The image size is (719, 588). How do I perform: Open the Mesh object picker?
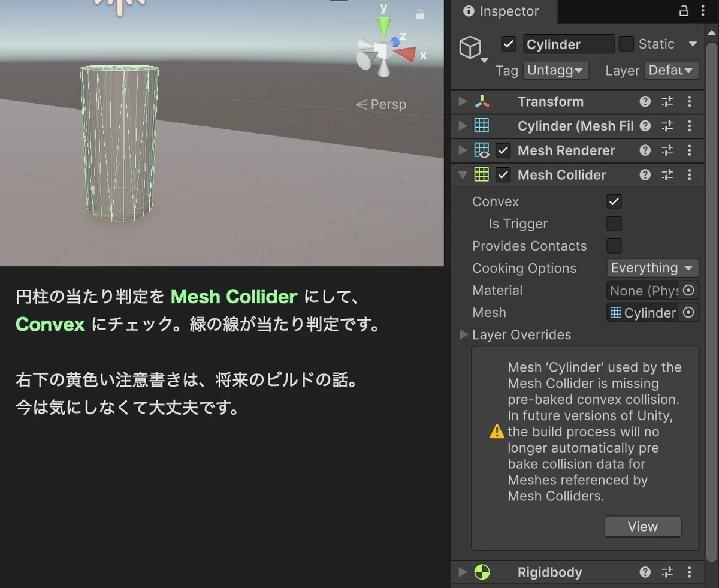[x=689, y=313]
